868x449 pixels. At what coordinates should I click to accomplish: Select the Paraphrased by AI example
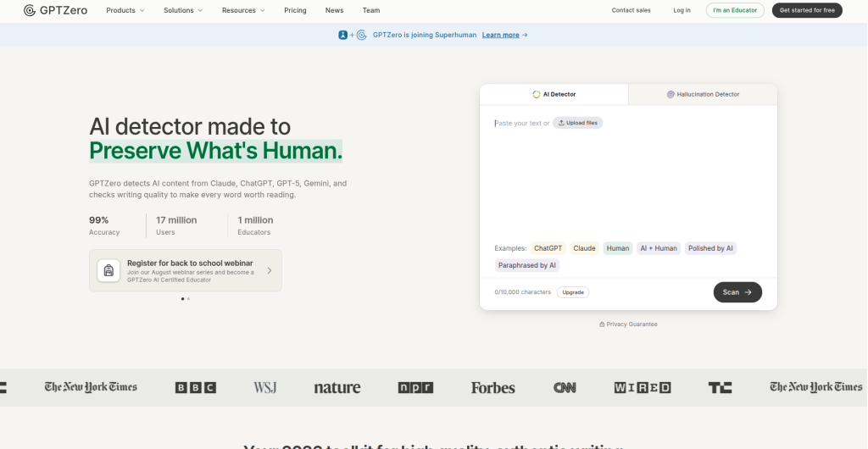click(527, 265)
